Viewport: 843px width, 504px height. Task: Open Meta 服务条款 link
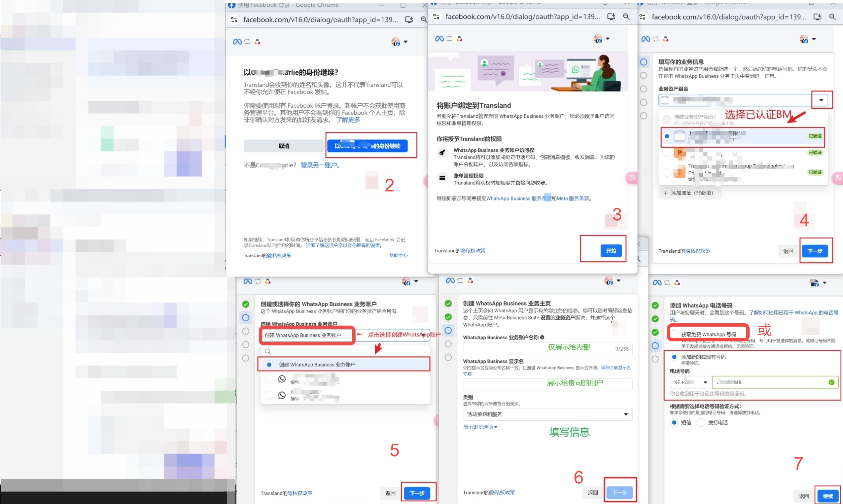pyautogui.click(x=572, y=199)
